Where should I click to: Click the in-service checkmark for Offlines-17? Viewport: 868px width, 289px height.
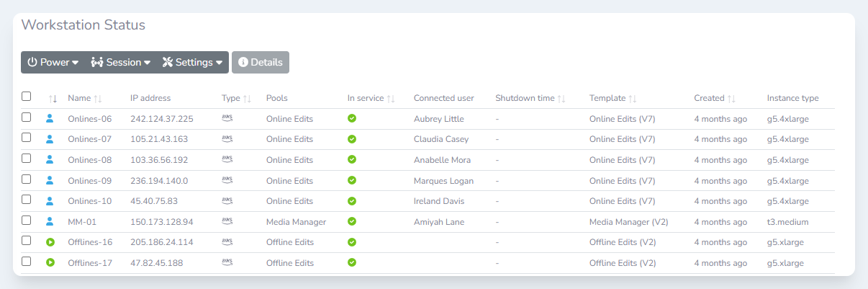click(352, 263)
